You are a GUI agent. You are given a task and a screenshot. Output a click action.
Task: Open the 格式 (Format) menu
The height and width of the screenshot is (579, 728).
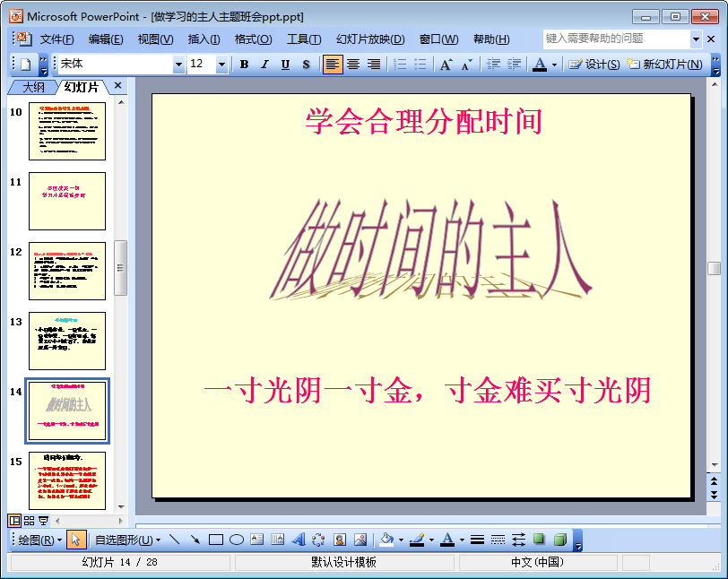point(253,39)
